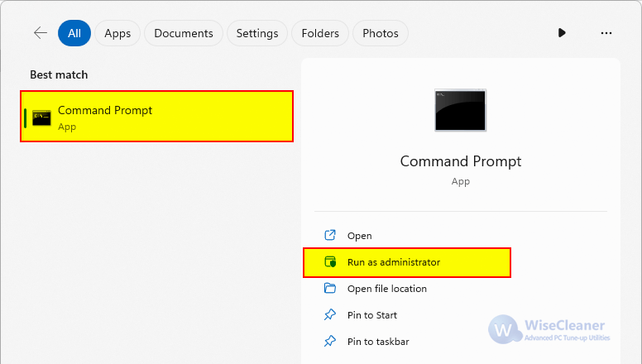Show more filters with play arrow
The image size is (642, 364).
[562, 33]
